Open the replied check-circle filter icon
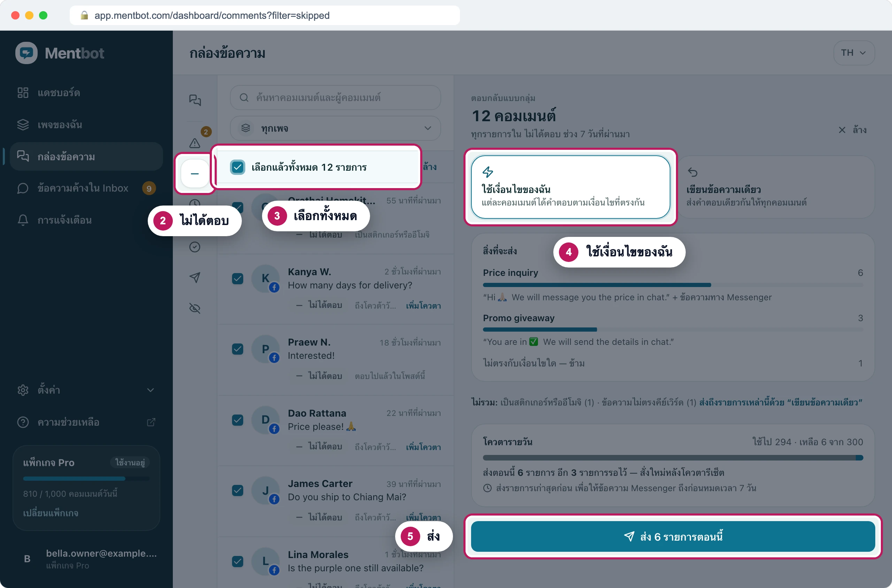The height and width of the screenshot is (588, 892). pyautogui.click(x=195, y=247)
